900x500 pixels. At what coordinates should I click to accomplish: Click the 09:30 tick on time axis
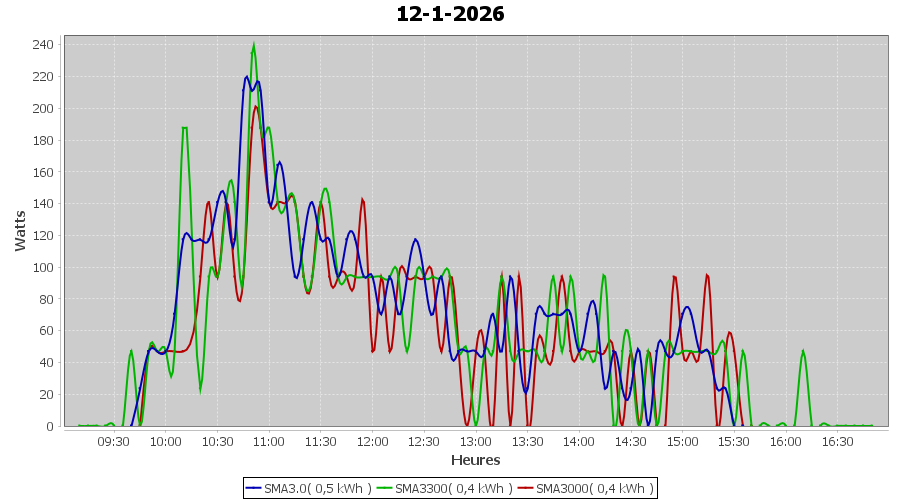114,441
